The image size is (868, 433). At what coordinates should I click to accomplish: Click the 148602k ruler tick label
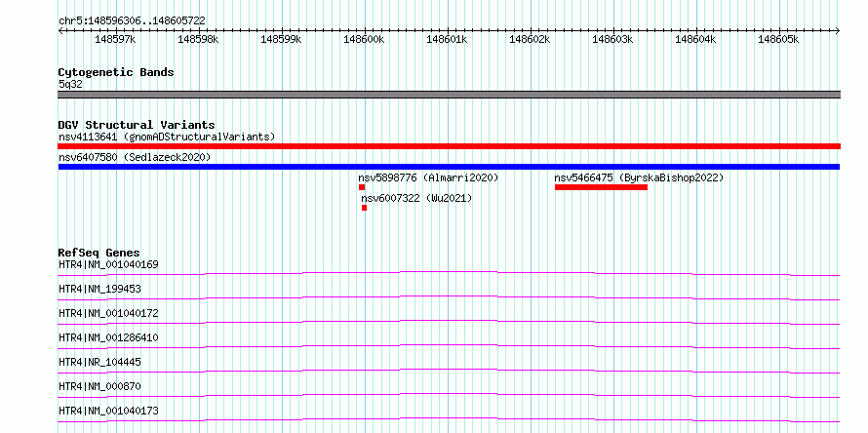pos(530,39)
